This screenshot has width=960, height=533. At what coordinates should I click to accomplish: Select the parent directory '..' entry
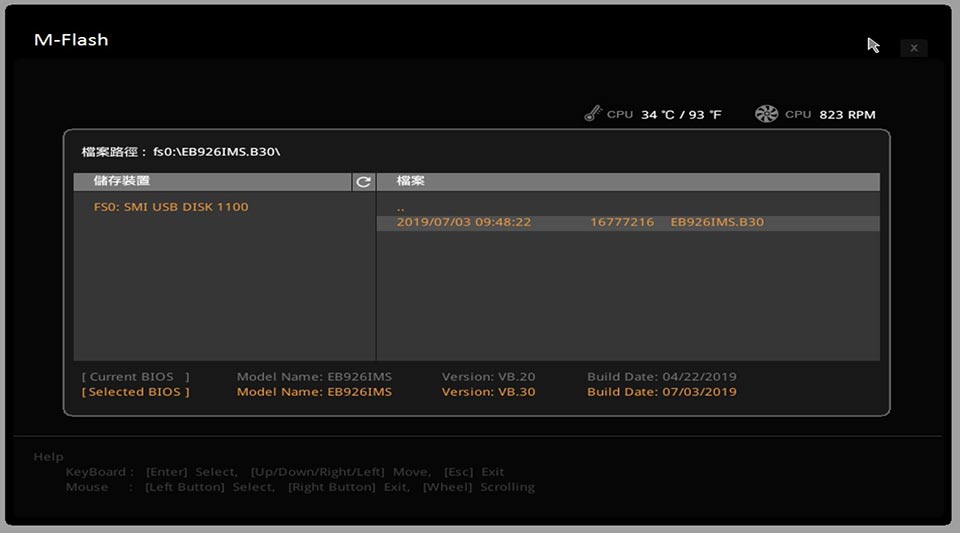click(400, 208)
